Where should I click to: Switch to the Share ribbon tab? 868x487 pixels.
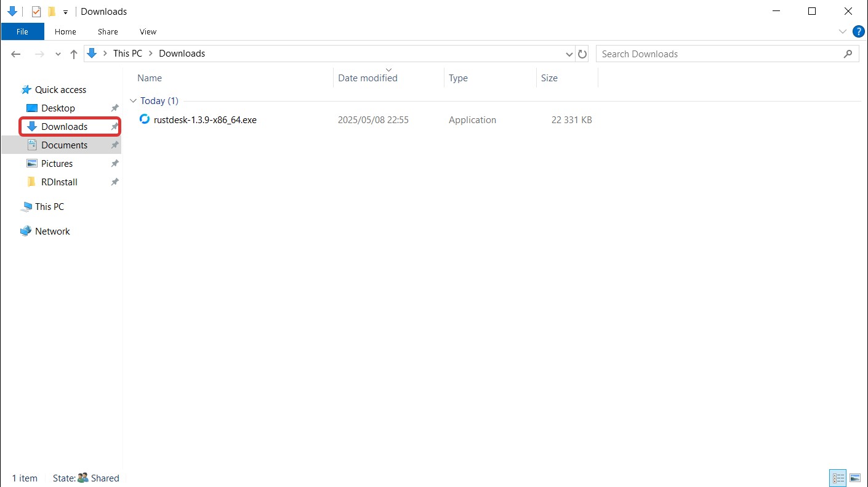pos(107,31)
